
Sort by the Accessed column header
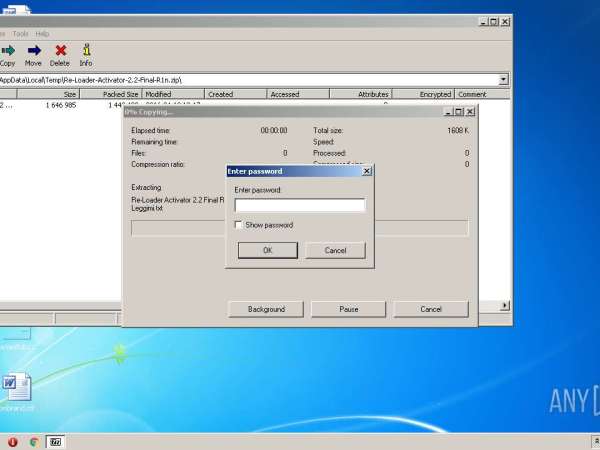(298, 94)
